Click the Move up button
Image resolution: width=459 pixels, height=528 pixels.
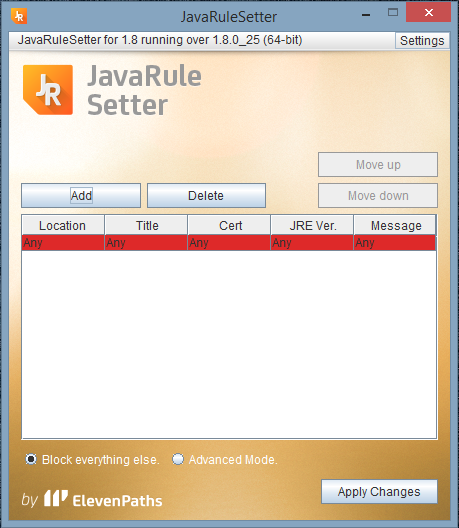[x=378, y=165]
